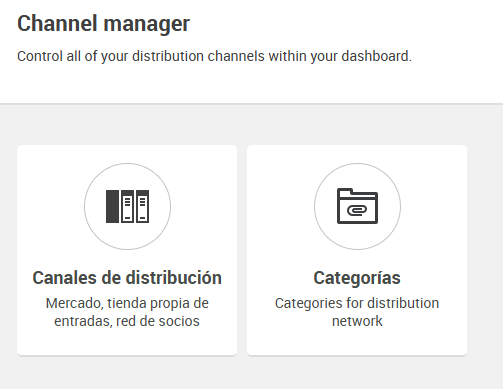The image size is (503, 389).
Task: Click the middle binder in the channels icon
Action: 127,206
